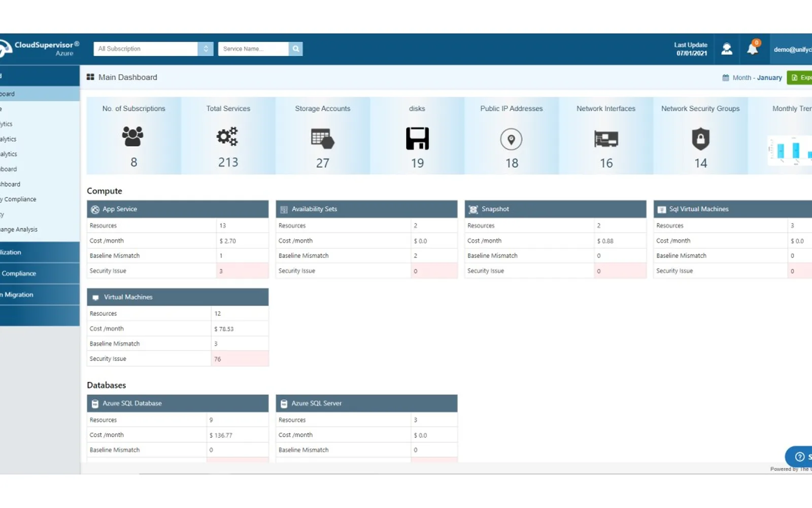Click the Azure SQL Database cost $ 136.77
Screen dimensions: 812x508
(221, 435)
